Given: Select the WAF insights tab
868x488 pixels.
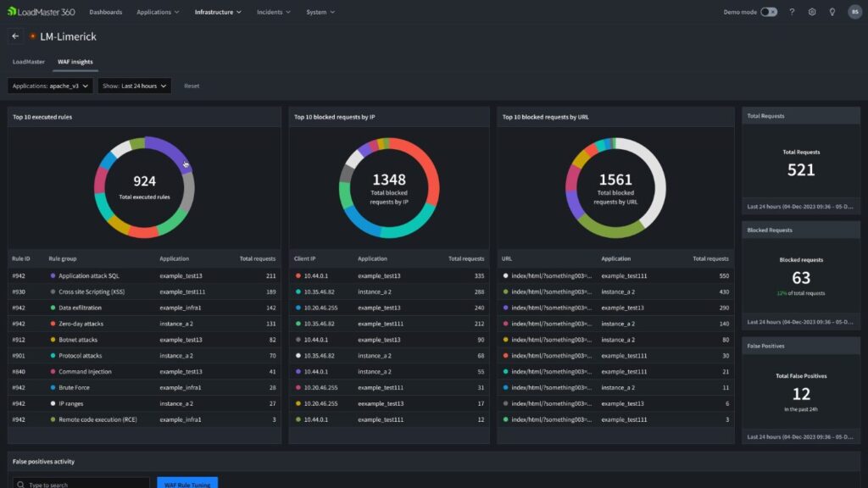Looking at the screenshot, I should click(x=75, y=62).
